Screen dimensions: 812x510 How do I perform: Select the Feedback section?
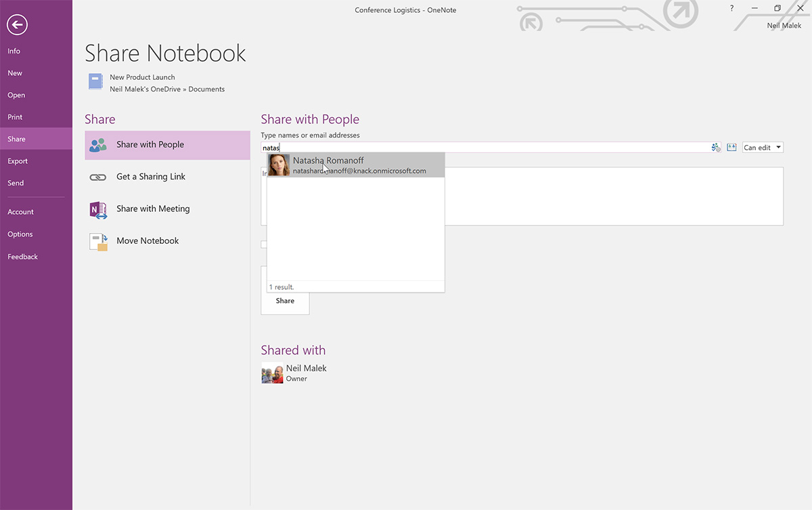22,256
